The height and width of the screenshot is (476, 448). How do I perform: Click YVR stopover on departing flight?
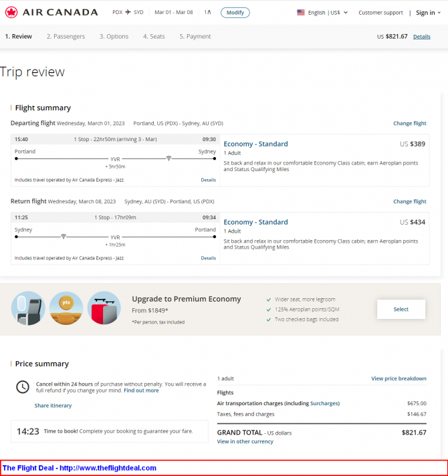pyautogui.click(x=115, y=159)
